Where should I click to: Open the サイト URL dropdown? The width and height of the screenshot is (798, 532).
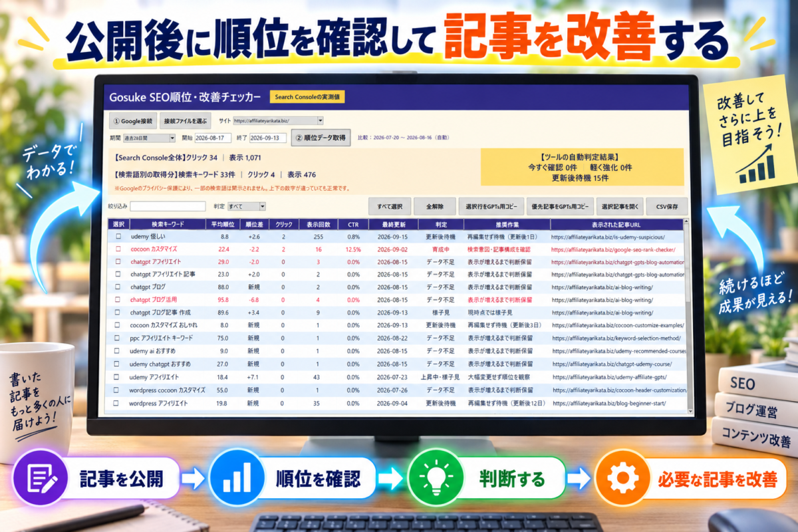277,121
